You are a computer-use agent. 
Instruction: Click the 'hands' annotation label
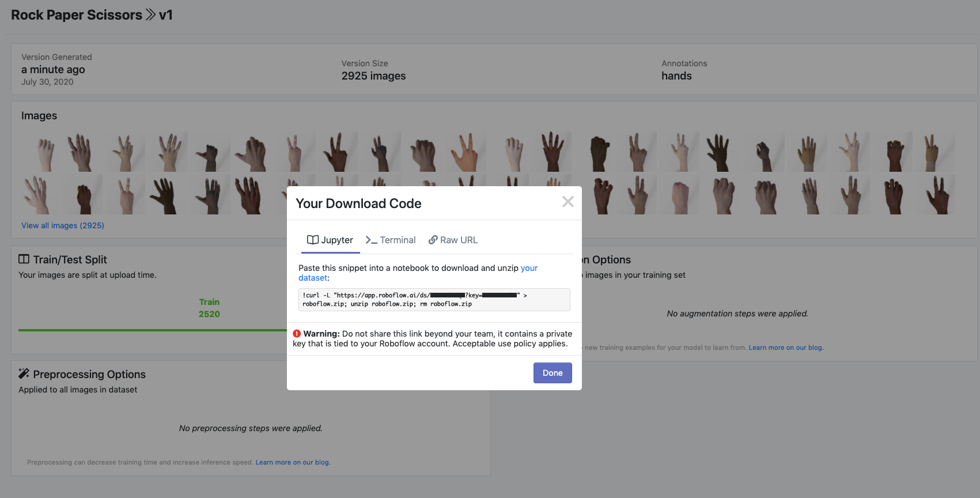tap(676, 76)
